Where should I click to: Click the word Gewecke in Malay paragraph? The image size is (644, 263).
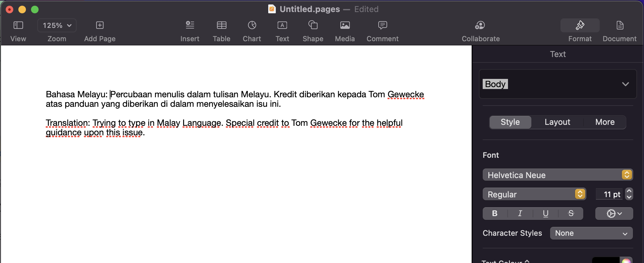click(x=406, y=94)
